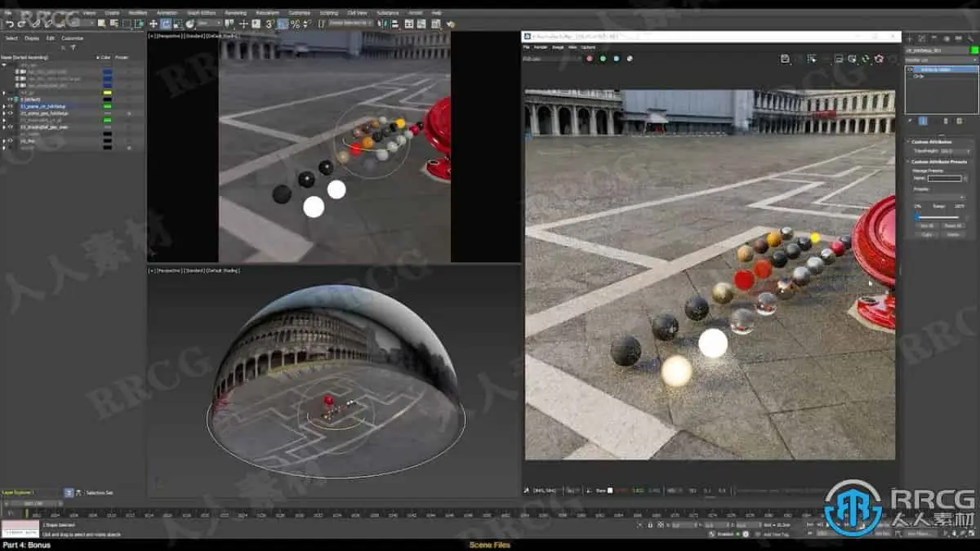Activate the Select and Link tool
The image size is (980, 551).
pyautogui.click(x=35, y=24)
